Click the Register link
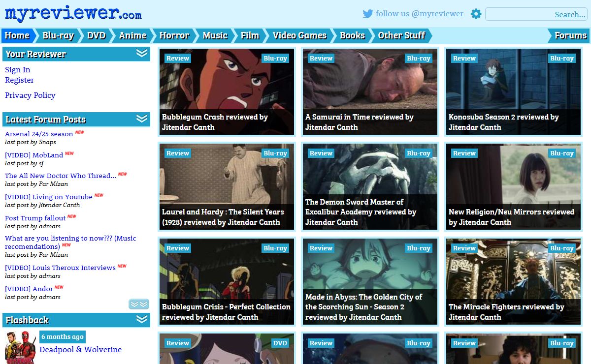 [x=19, y=80]
